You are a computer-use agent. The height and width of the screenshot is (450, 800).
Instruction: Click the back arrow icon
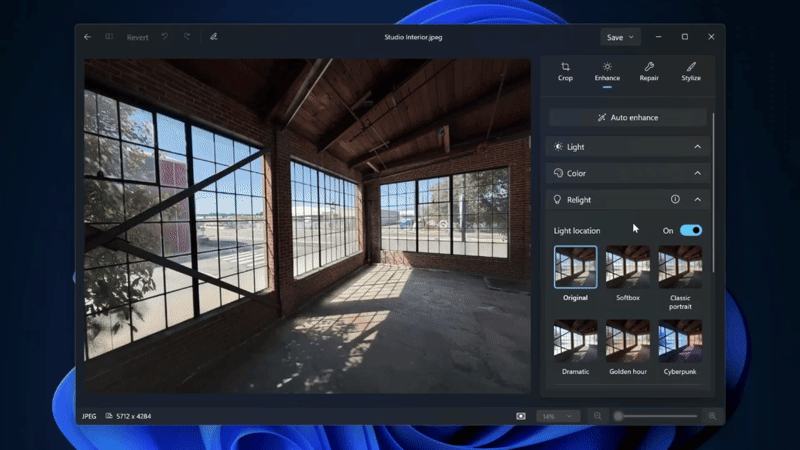coord(88,37)
